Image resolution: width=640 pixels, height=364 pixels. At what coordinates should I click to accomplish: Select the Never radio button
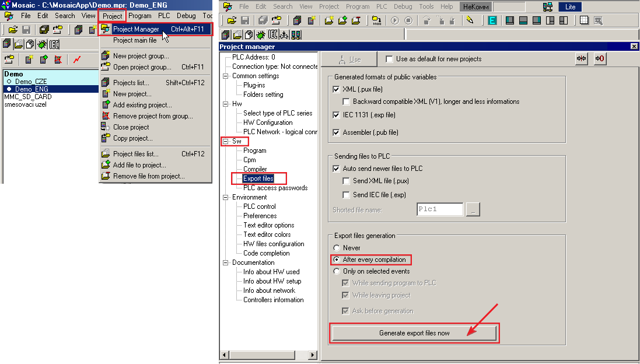tap(336, 248)
